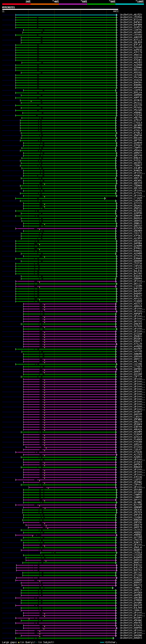The image size is (146, 644).
Task: Click the red ~20% identity legend bar
Action: tap(16, 4)
